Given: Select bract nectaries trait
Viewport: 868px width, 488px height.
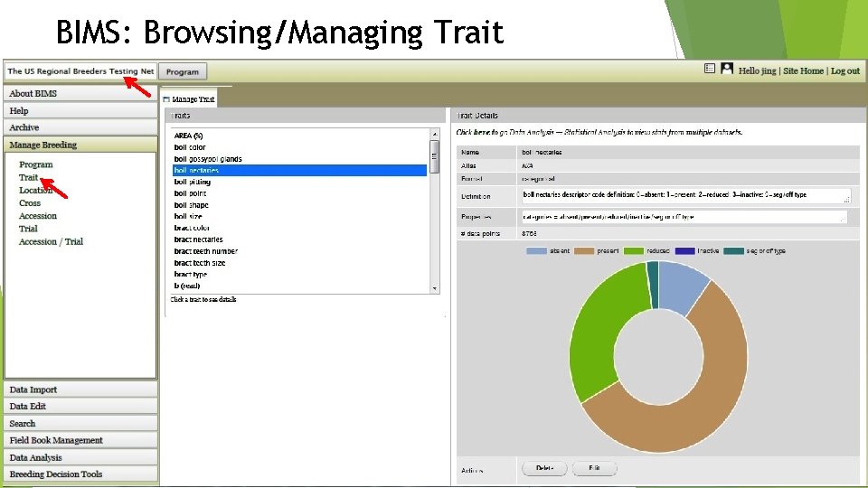Looking at the screenshot, I should [x=299, y=239].
